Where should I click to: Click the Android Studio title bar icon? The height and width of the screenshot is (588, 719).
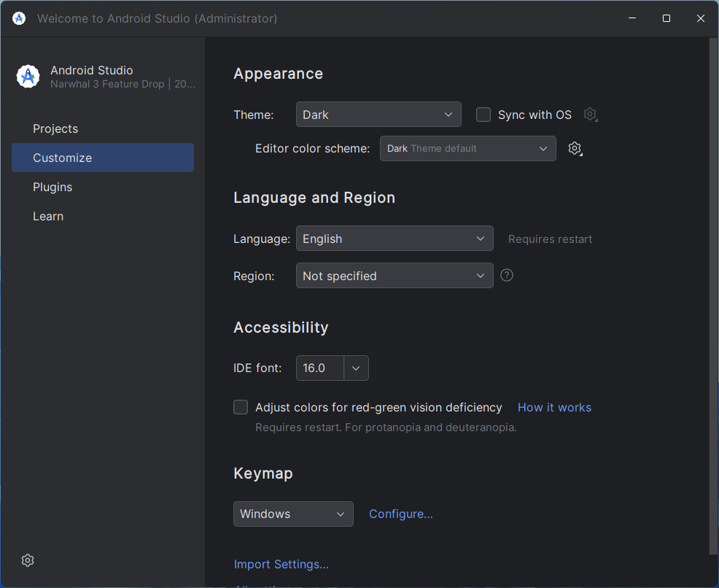[19, 18]
